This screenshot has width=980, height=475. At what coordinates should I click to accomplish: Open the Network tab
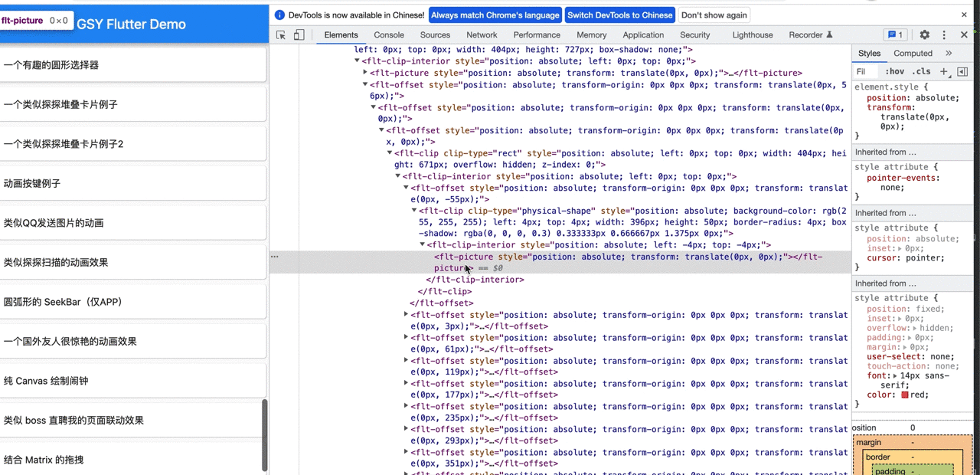482,35
